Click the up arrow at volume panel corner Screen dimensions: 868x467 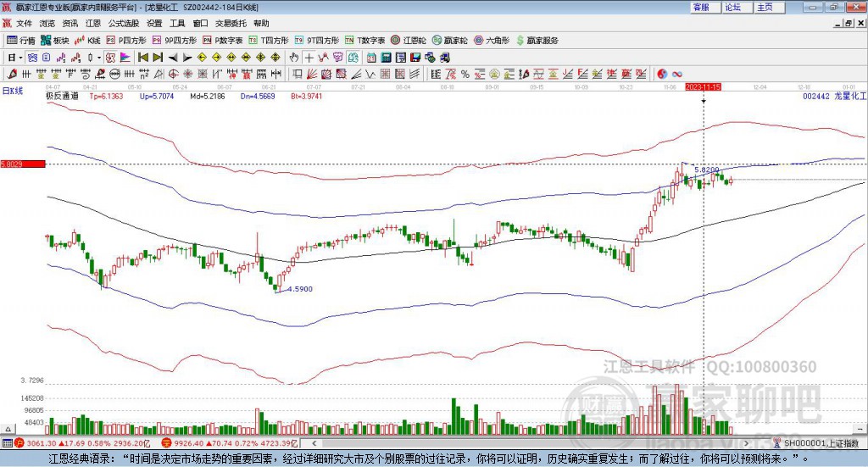(8, 429)
